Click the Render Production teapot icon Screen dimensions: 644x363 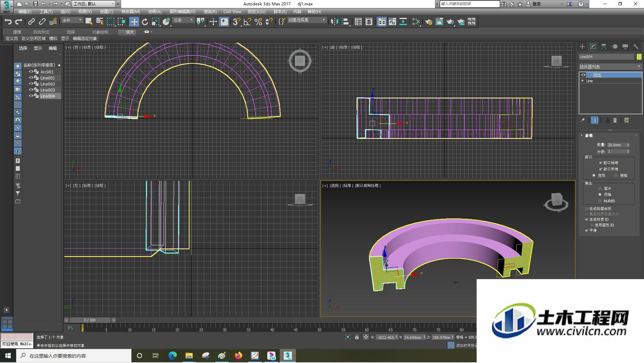tap(450, 22)
